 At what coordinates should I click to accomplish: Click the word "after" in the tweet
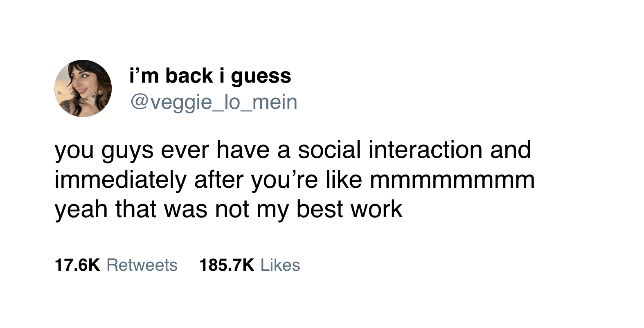(219, 180)
